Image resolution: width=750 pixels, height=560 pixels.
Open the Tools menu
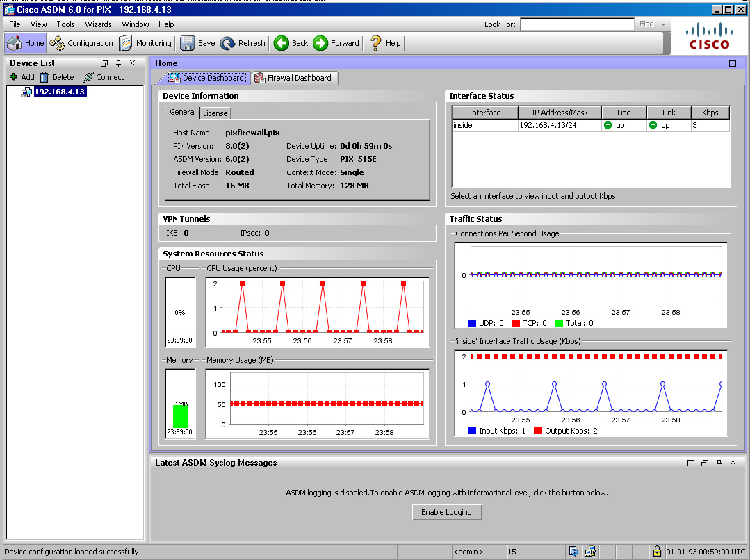point(65,24)
